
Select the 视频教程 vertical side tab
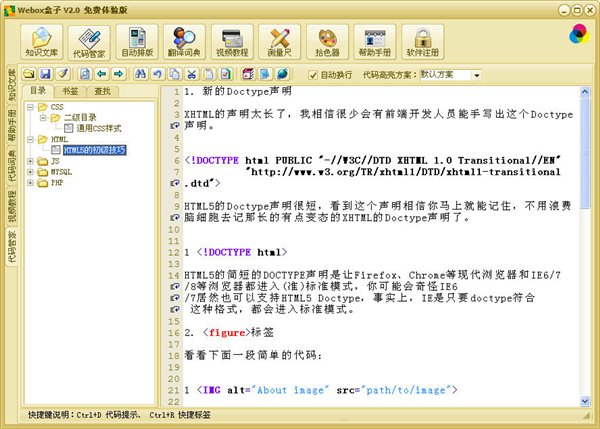pyautogui.click(x=12, y=206)
